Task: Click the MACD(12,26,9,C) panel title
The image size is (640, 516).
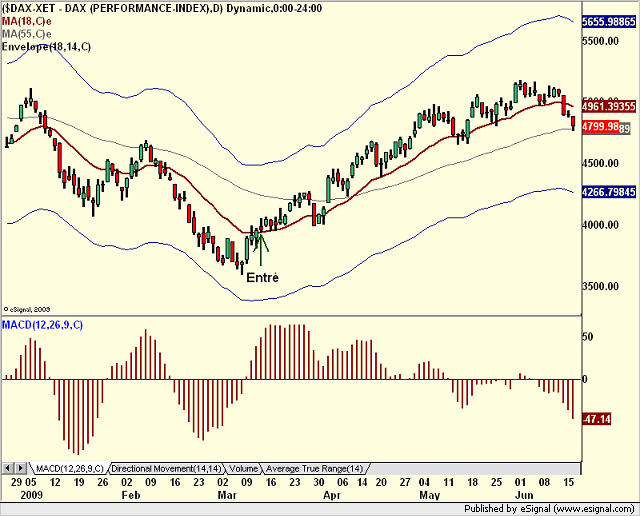Action: coord(42,325)
